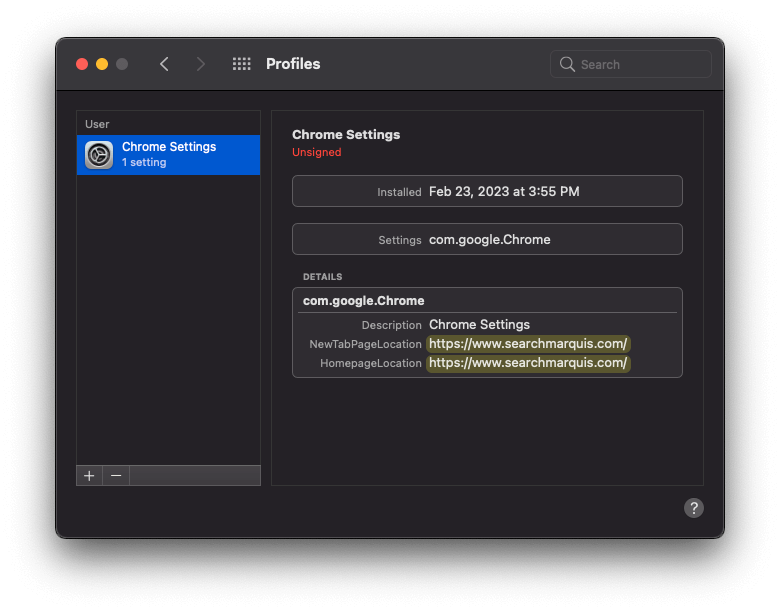Click the help question mark button

point(694,508)
